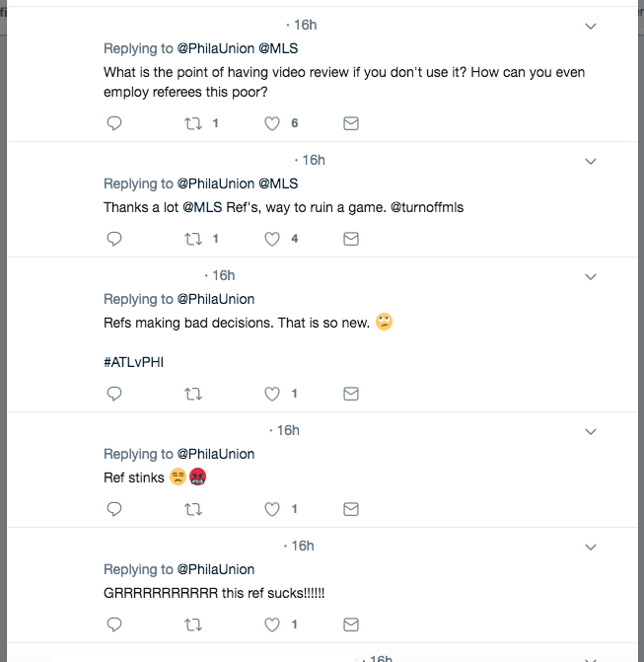Image resolution: width=644 pixels, height=662 pixels.
Task: Share "this ref sucks" tweet via message
Action: coord(350,625)
